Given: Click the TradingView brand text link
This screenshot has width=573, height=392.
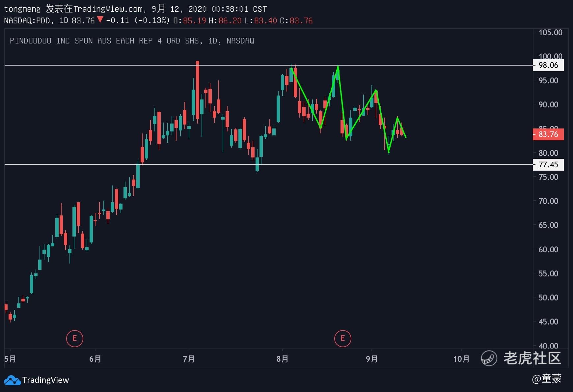Looking at the screenshot, I should click(45, 380).
